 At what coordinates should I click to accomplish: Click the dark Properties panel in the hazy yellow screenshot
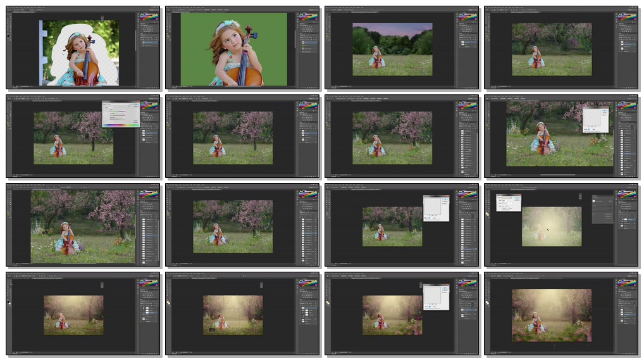point(602,209)
